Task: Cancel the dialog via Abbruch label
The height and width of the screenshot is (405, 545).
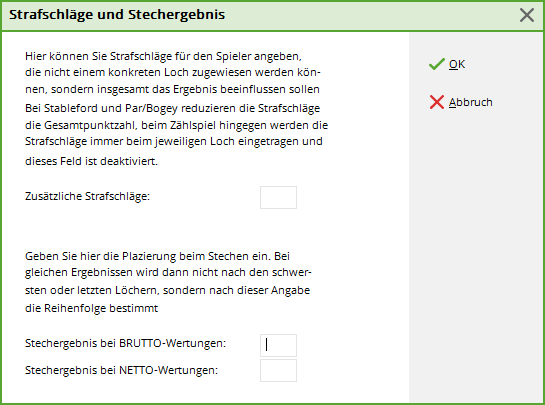Action: click(471, 102)
